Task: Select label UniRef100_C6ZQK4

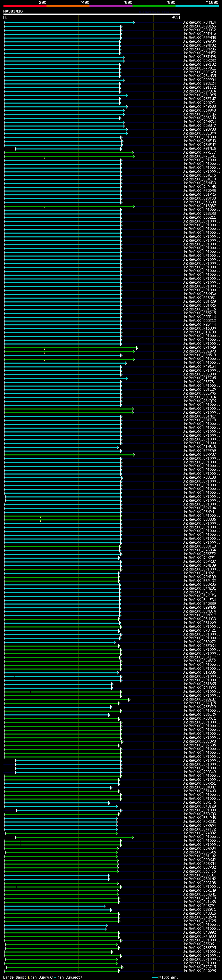Action: 199,646
